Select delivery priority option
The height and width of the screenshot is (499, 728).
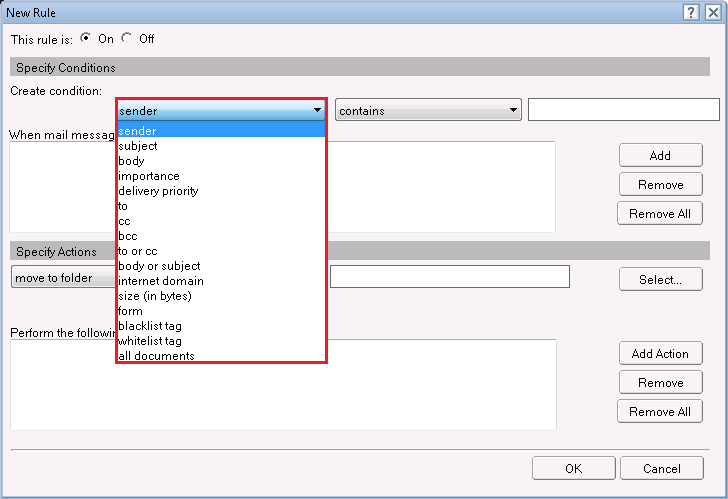158,191
